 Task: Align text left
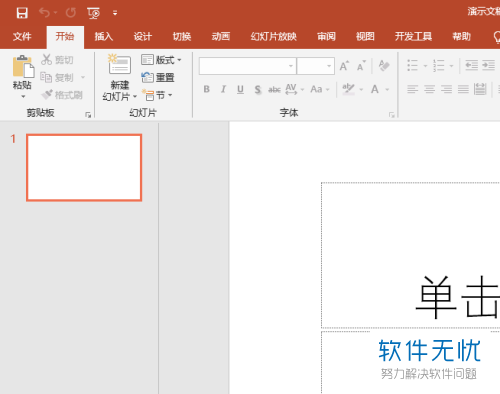(x=413, y=89)
